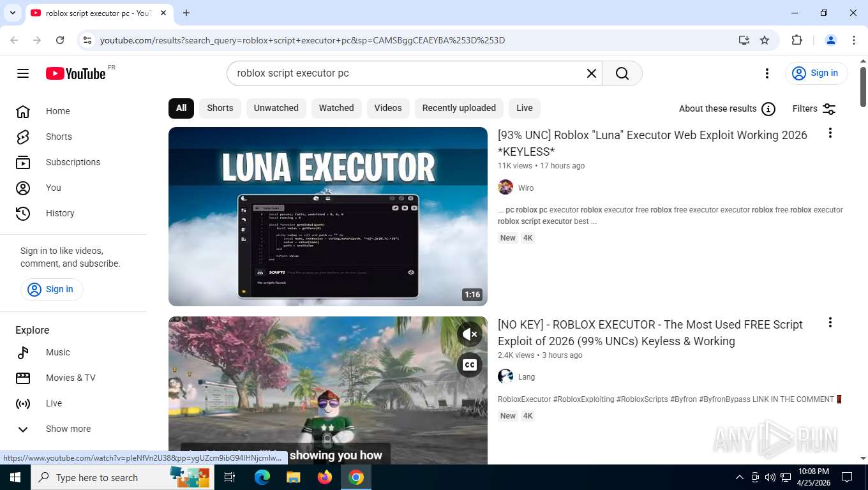The width and height of the screenshot is (868, 490).
Task: Open Live under Explore in sidebar
Action: point(73,403)
